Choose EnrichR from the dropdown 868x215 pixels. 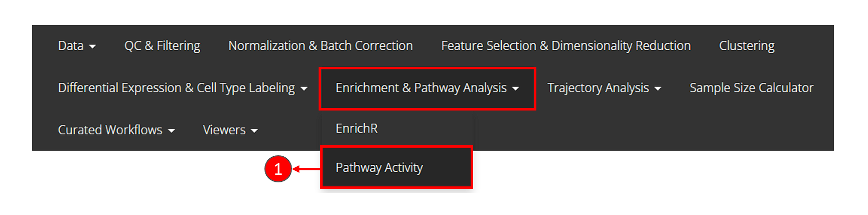(357, 129)
